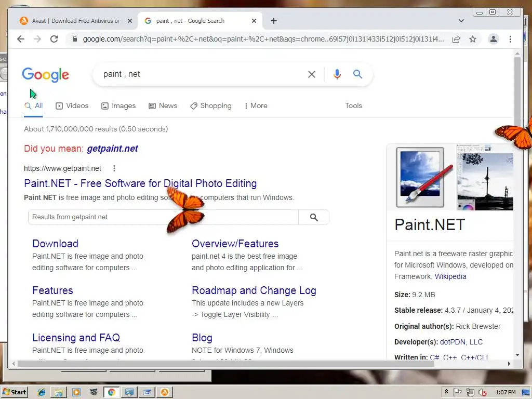The image size is (532, 399).
Task: Open the search Tools options
Action: [x=353, y=106]
